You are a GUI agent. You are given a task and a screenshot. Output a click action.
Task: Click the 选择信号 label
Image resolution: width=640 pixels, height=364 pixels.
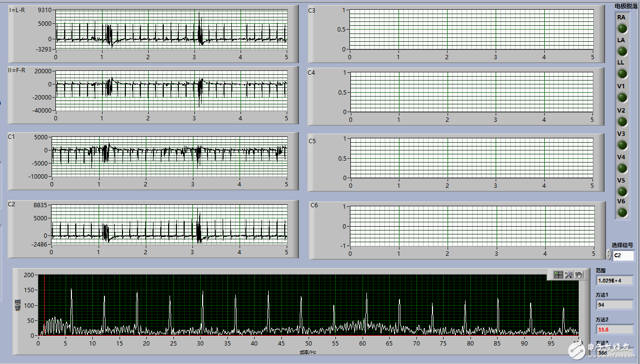pos(622,245)
